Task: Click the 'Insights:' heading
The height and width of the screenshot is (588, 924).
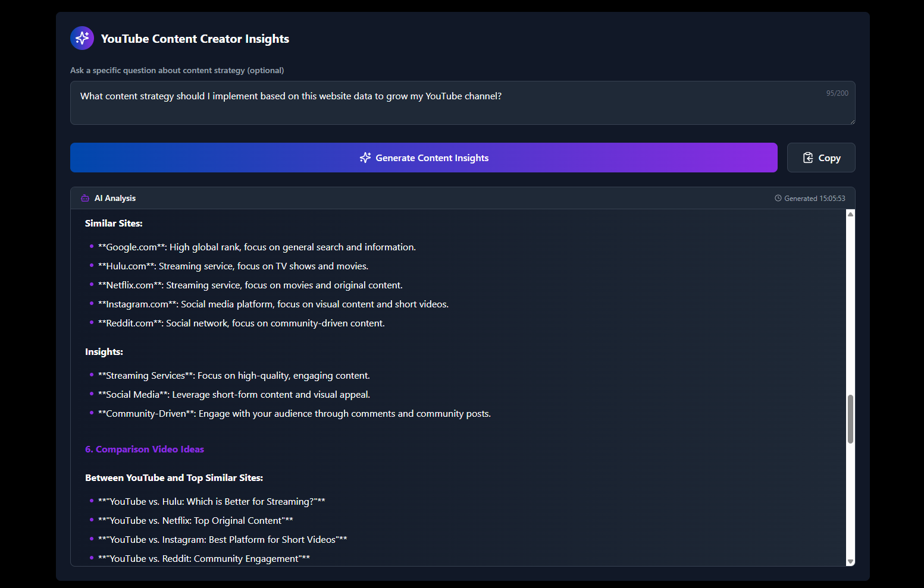Action: 104,352
